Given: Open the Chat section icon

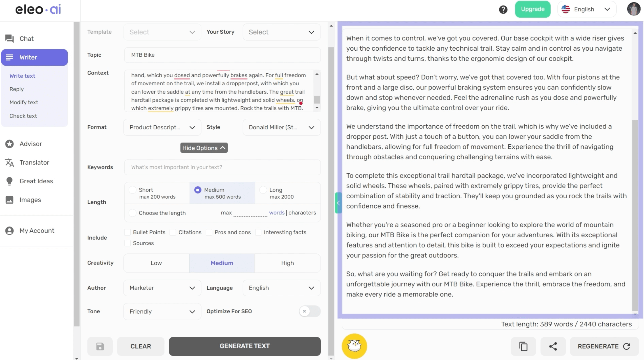Looking at the screenshot, I should 9,39.
